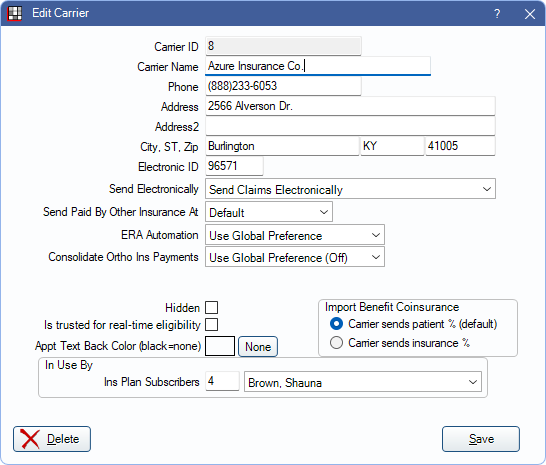
Task: Save the carrier changes
Action: click(481, 439)
